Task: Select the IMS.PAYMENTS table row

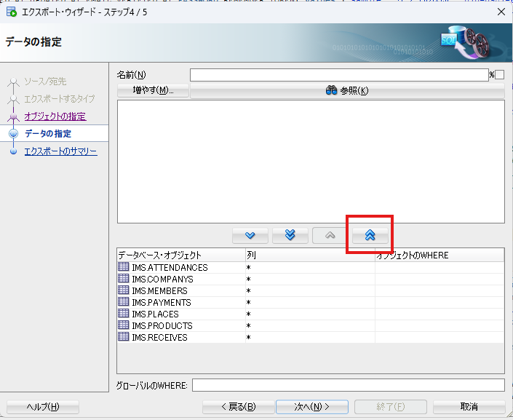Action: (161, 302)
